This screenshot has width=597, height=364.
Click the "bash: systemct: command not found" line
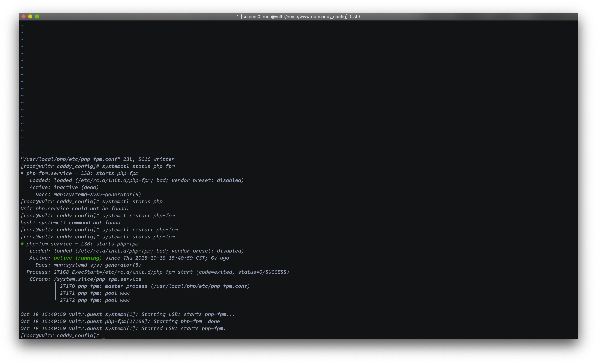click(x=70, y=223)
